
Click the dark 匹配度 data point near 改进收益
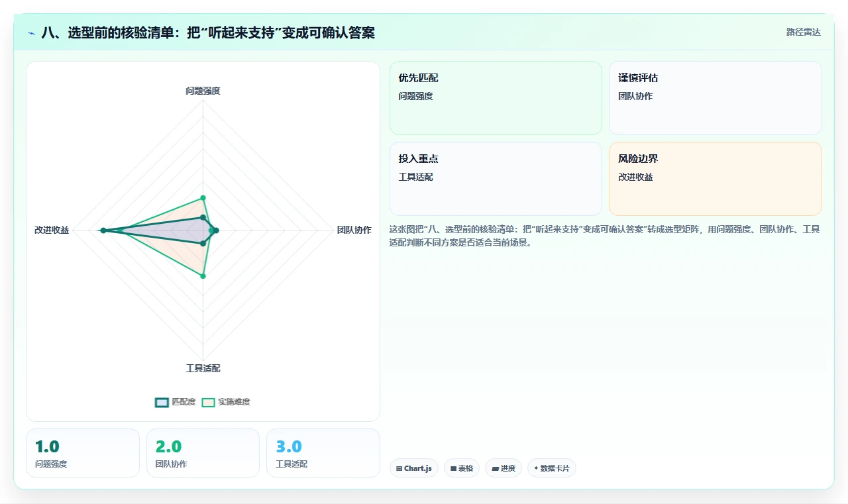103,230
